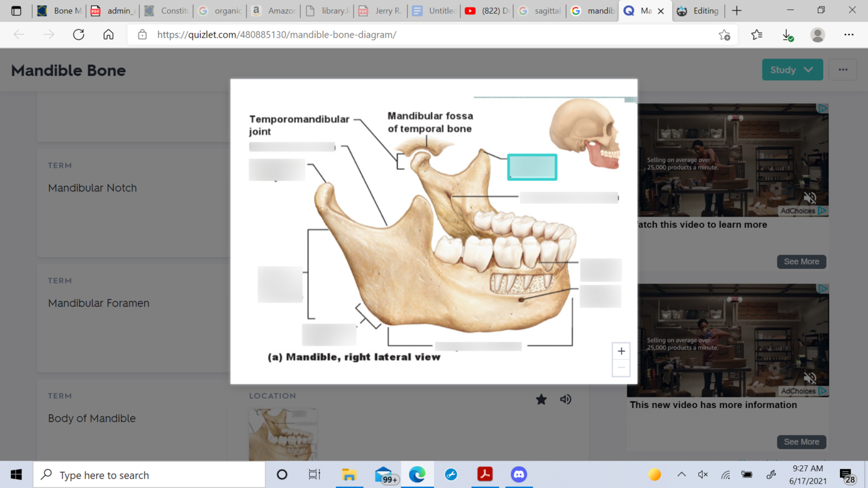Show hidden system tray icons
The width and height of the screenshot is (868, 488).
(x=681, y=475)
